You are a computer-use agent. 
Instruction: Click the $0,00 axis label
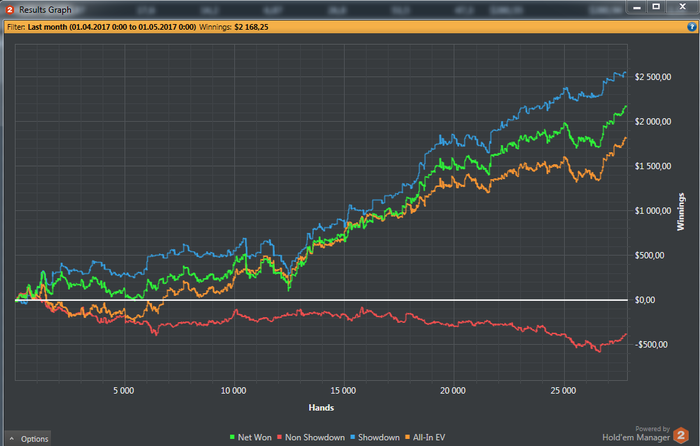pyautogui.click(x=645, y=300)
